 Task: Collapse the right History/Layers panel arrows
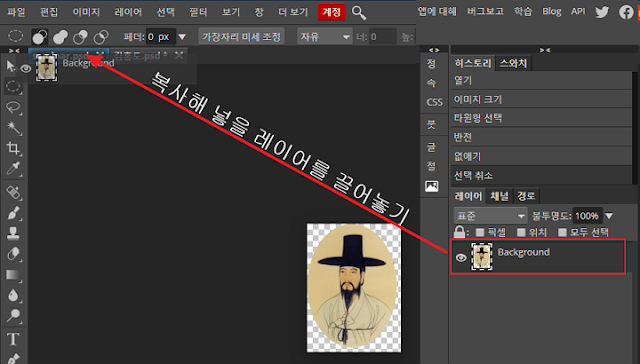click(x=545, y=50)
